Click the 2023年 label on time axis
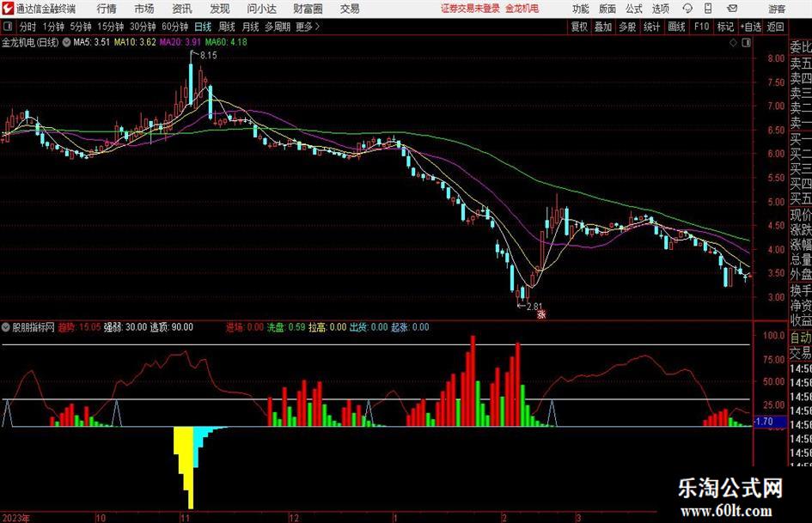 [x=15, y=518]
